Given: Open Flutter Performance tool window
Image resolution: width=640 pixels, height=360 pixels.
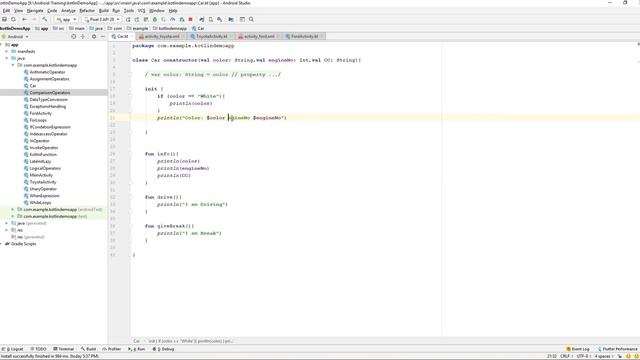Looking at the screenshot, I should pos(617,349).
